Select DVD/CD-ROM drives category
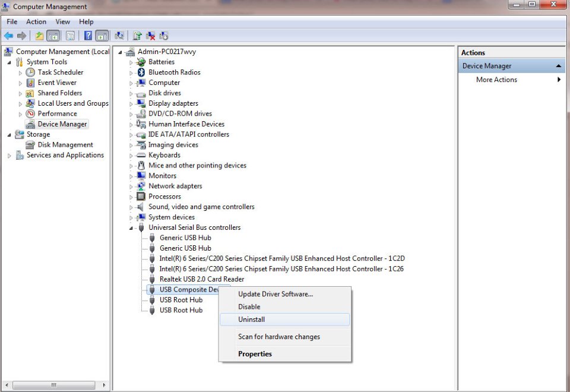This screenshot has width=570, height=392. (180, 114)
